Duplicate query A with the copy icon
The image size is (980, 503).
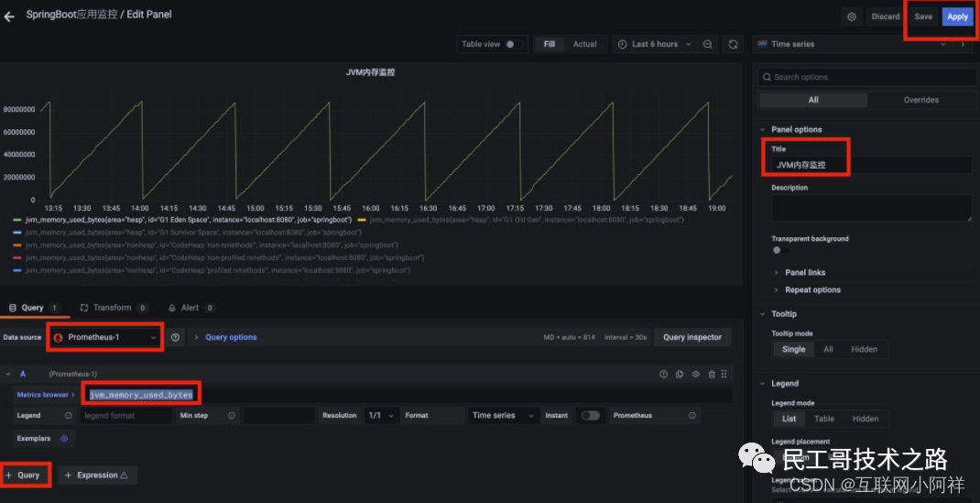point(680,375)
